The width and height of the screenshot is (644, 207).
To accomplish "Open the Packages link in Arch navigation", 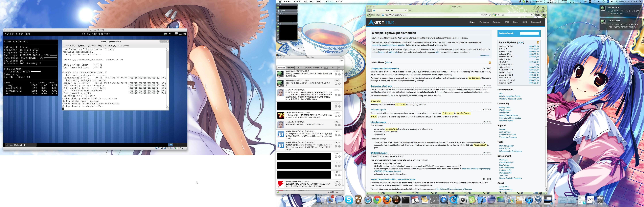I will pos(484,22).
